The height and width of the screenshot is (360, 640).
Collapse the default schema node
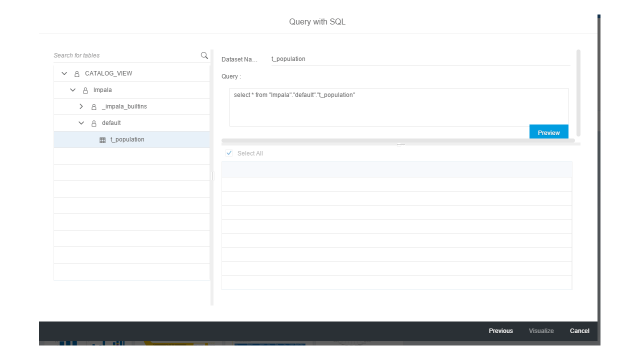[81, 123]
